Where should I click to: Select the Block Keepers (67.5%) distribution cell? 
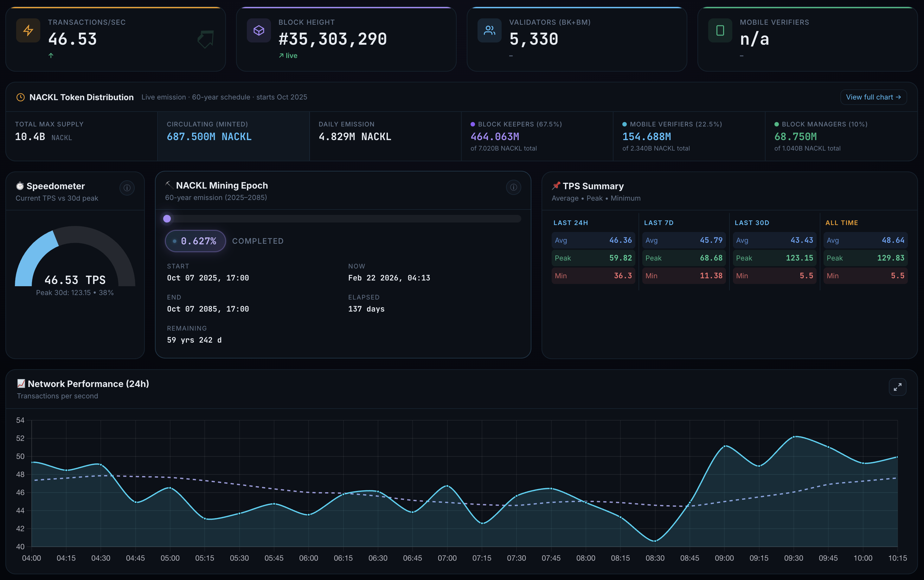tap(537, 136)
